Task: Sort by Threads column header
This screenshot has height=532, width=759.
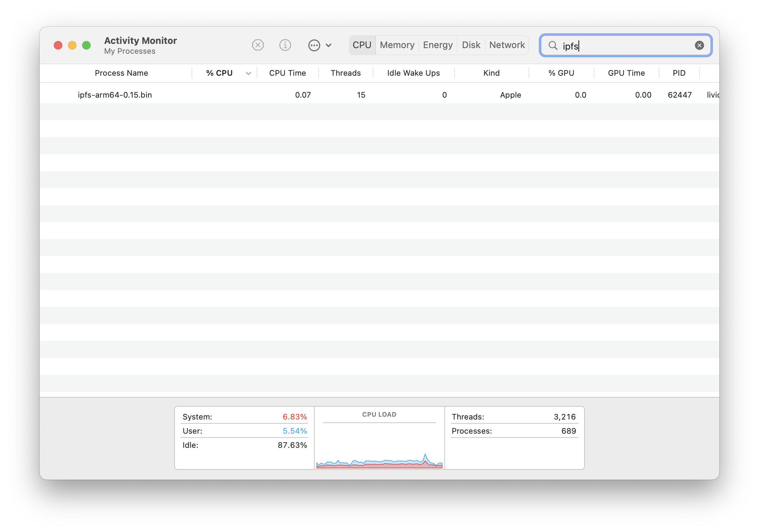Action: (346, 73)
